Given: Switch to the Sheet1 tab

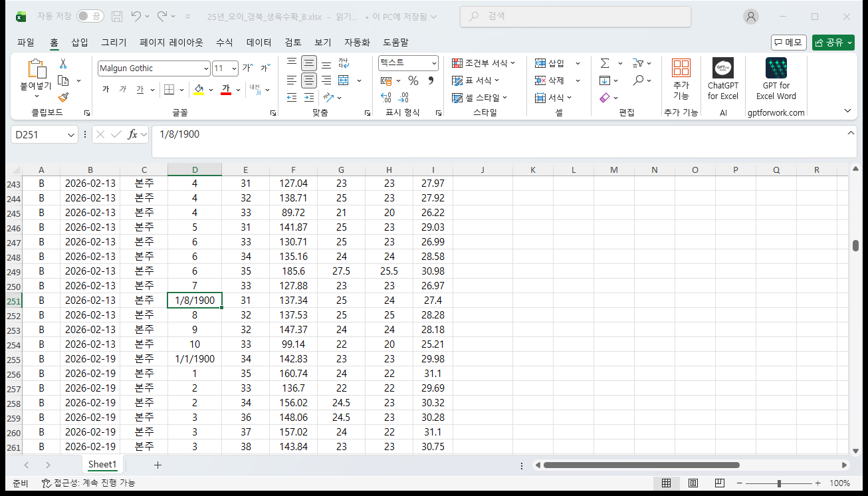Looking at the screenshot, I should (102, 465).
